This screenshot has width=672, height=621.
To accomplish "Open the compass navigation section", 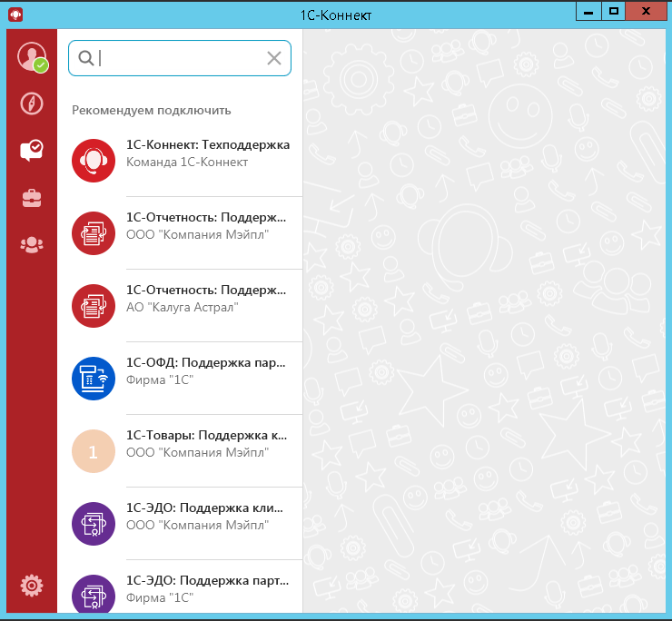I will click(31, 103).
